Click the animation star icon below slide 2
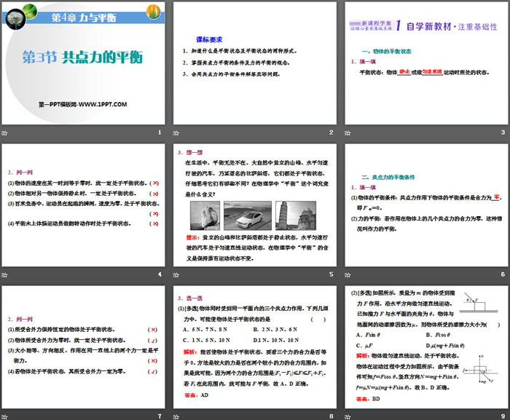The height and width of the screenshot is (420, 510). (x=177, y=132)
